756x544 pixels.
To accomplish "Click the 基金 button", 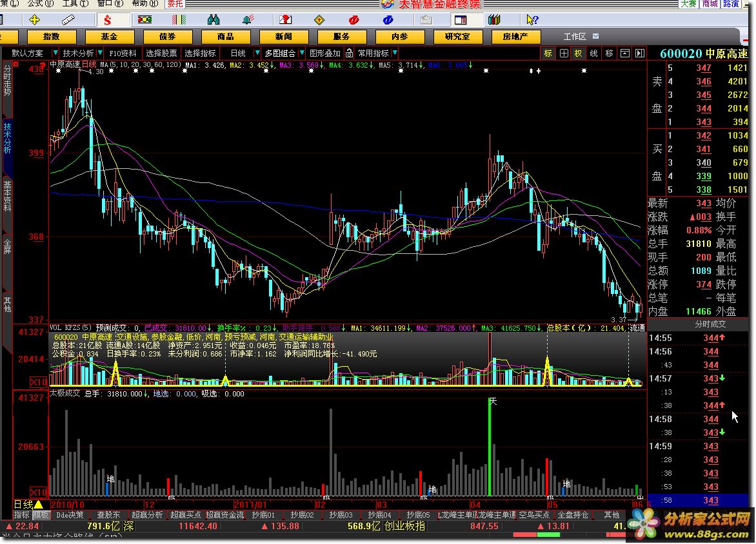I will (110, 37).
